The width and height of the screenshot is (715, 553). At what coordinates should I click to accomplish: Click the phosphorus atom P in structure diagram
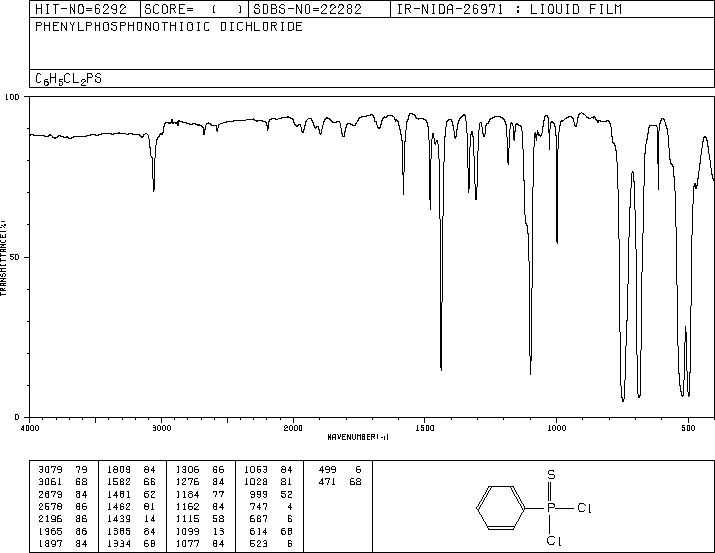click(551, 508)
